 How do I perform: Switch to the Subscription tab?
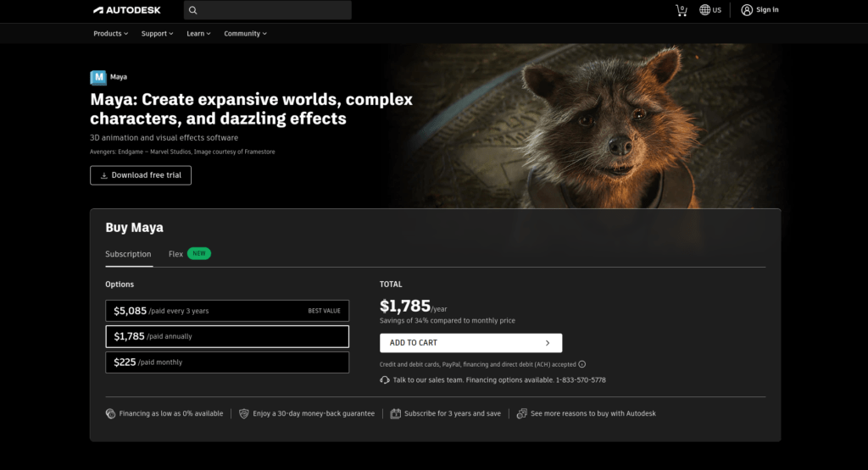pos(129,254)
